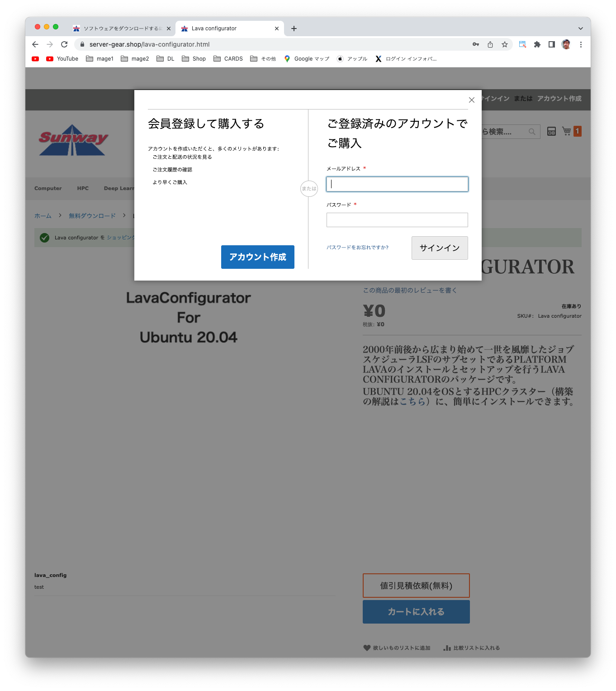This screenshot has width=616, height=691.
Task: Bookmark this page with the star icon
Action: [x=505, y=44]
